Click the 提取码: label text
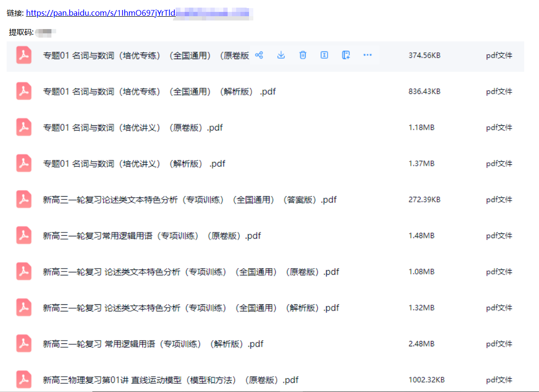This screenshot has width=539, height=392. pos(21,32)
